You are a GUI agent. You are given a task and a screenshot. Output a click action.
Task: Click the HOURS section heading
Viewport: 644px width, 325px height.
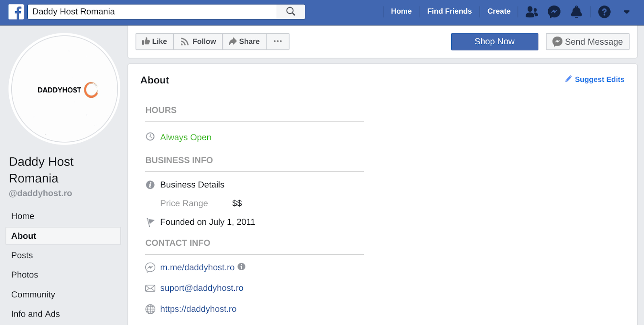pyautogui.click(x=161, y=110)
